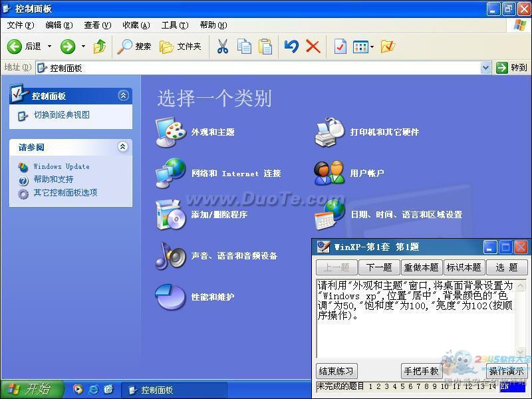Click 下一题 in the WinXP quiz window
This screenshot has height=399, width=532.
[x=379, y=267]
